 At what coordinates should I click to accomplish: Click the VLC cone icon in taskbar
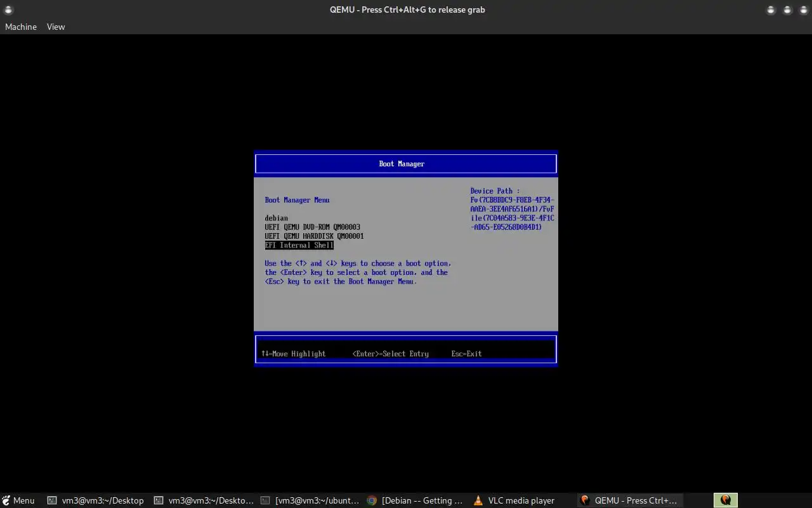(x=478, y=500)
